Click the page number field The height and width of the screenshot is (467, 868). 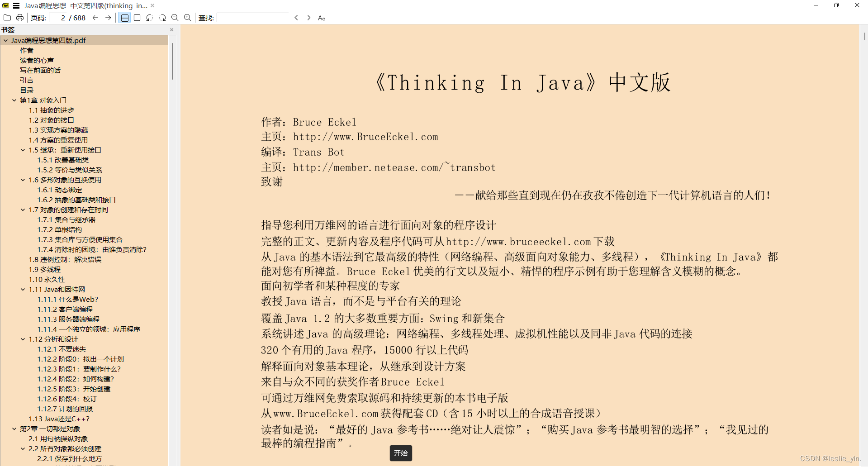[58, 18]
